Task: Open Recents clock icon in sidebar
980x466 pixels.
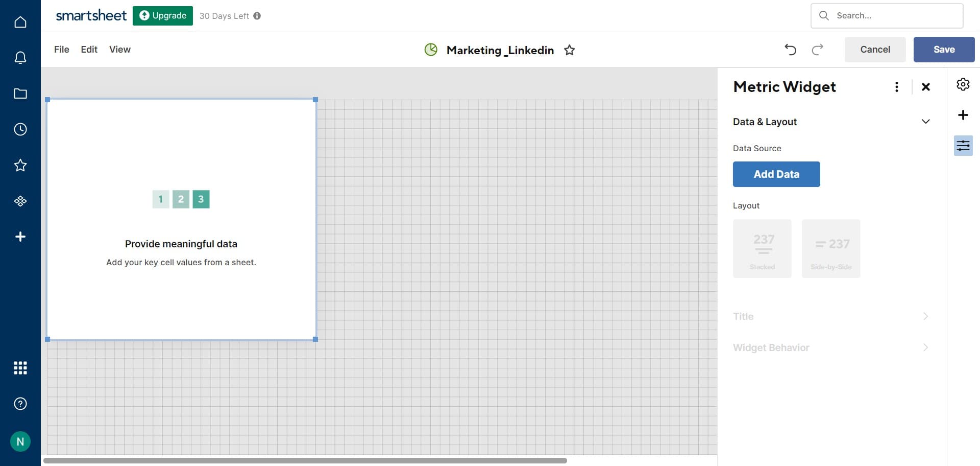Action: tap(20, 129)
